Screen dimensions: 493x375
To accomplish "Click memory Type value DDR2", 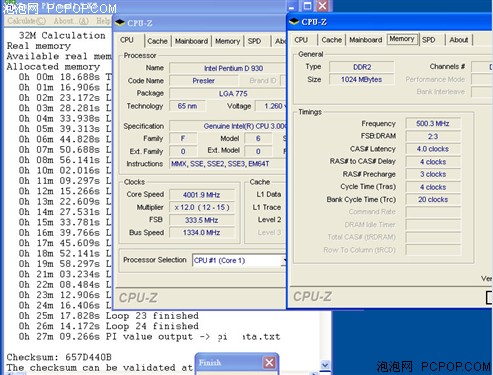I will [362, 67].
